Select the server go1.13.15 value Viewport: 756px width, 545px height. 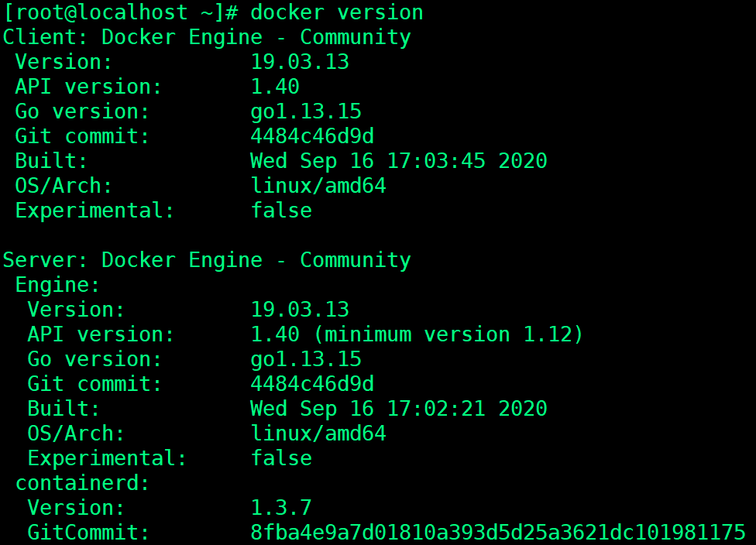click(306, 359)
